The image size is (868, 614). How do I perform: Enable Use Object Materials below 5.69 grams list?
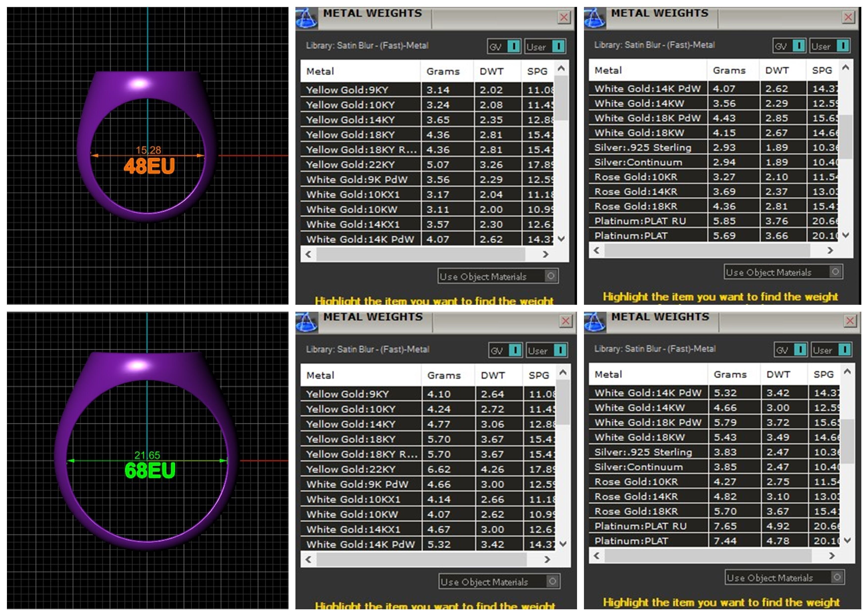coord(835,271)
